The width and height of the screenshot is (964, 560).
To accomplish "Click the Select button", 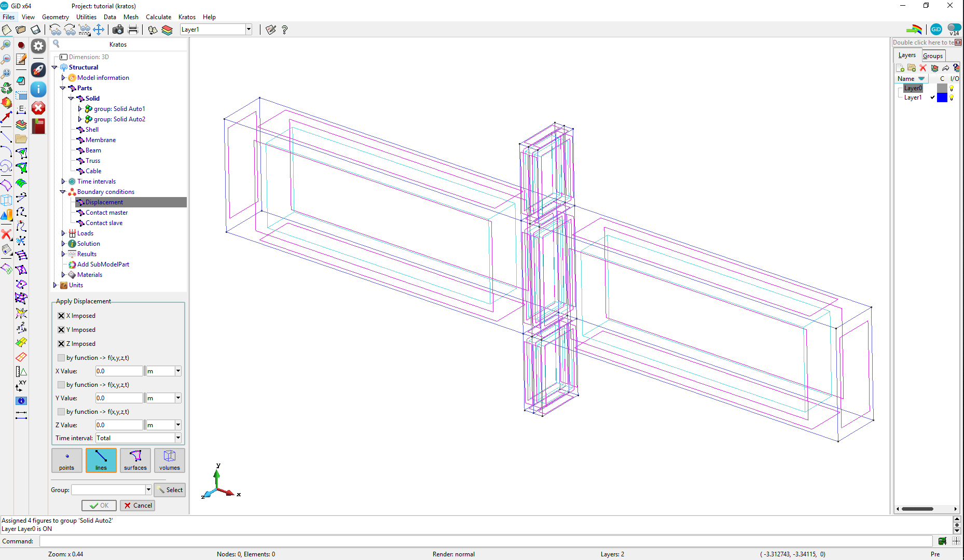I will [x=170, y=490].
